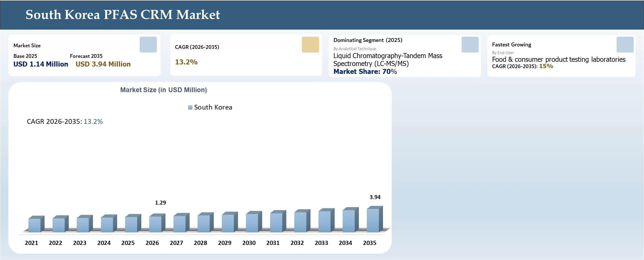Click the By Analytical Technique subtitle
Image resolution: width=644 pixels, height=260 pixels.
point(355,49)
